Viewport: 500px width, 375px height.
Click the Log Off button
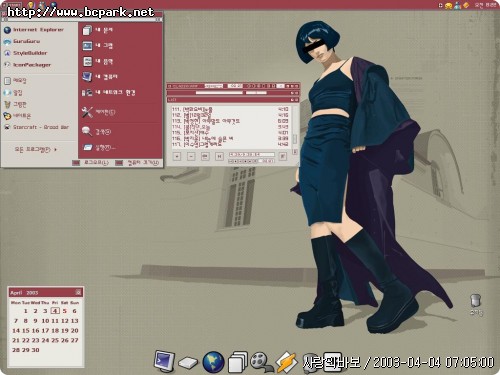[91, 163]
